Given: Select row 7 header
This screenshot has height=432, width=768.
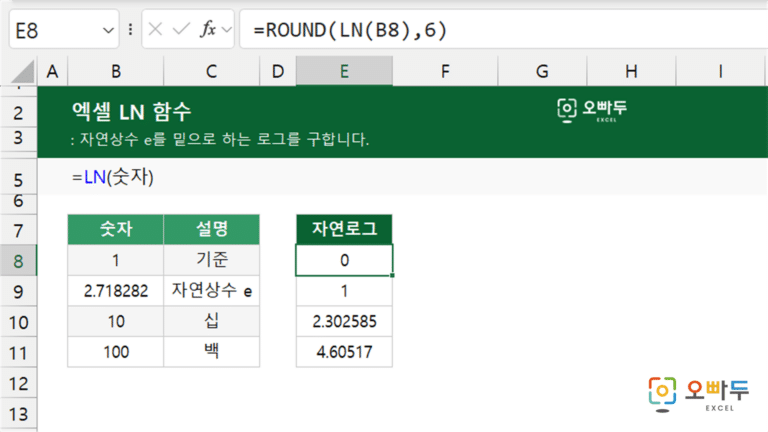Looking at the screenshot, I should 18,230.
